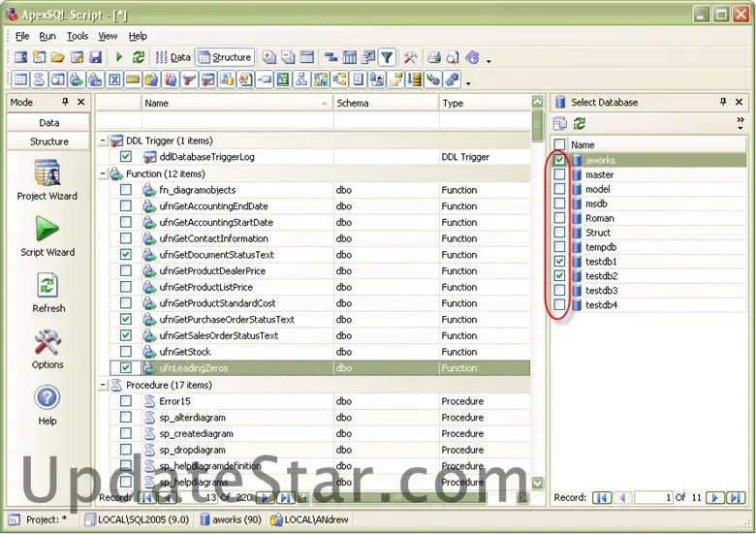Click the Views object filter icon
Screen dimensions: 756x534
point(57,79)
